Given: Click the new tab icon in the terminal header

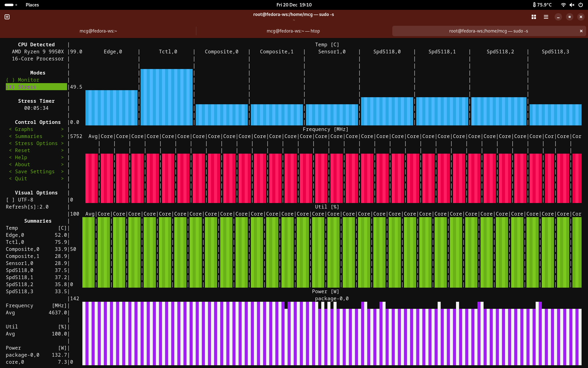Looking at the screenshot, I should coord(7,17).
